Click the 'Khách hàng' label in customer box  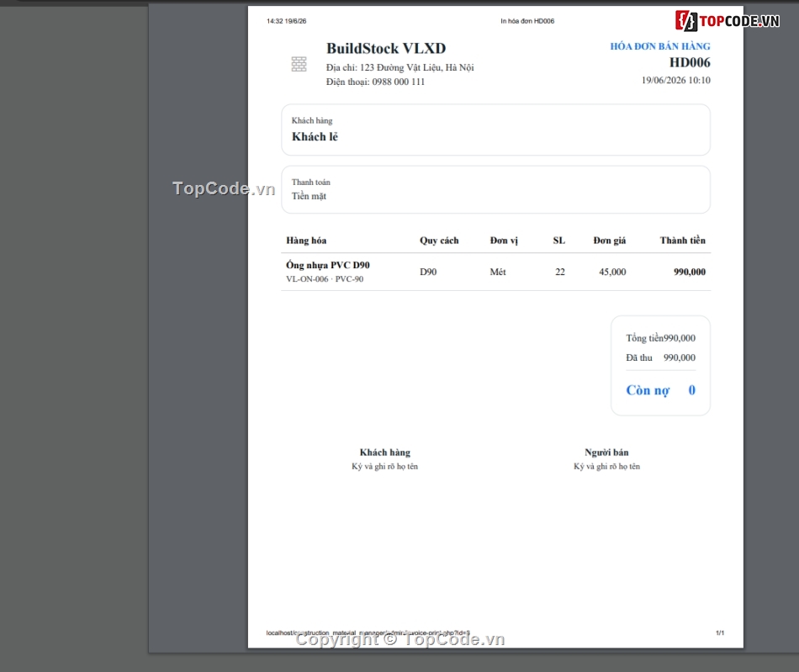[x=312, y=121]
